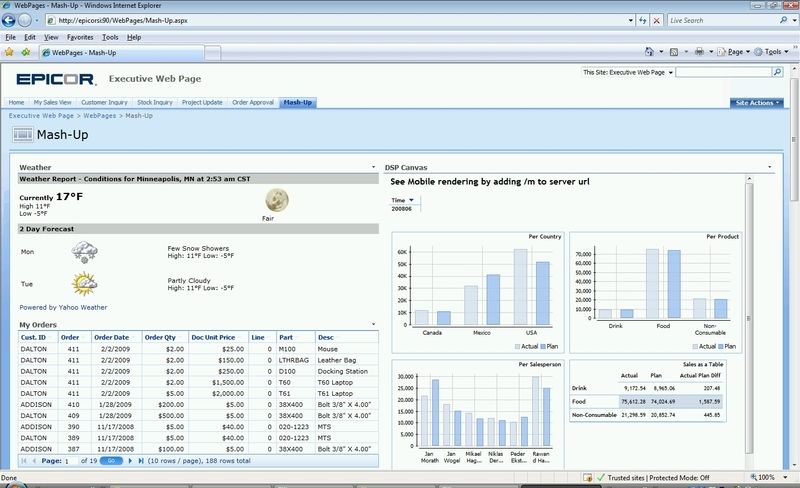Follow the Powered by Yahoo Weather link
800x488 pixels.
click(64, 307)
